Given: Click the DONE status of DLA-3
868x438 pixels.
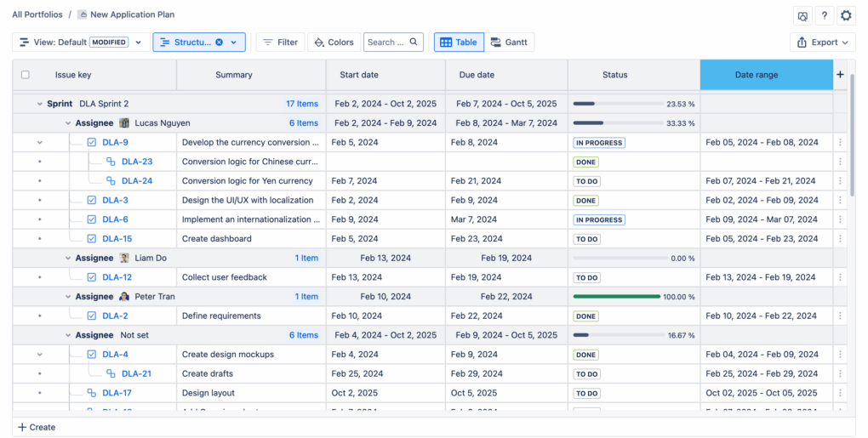Looking at the screenshot, I should tap(585, 200).
